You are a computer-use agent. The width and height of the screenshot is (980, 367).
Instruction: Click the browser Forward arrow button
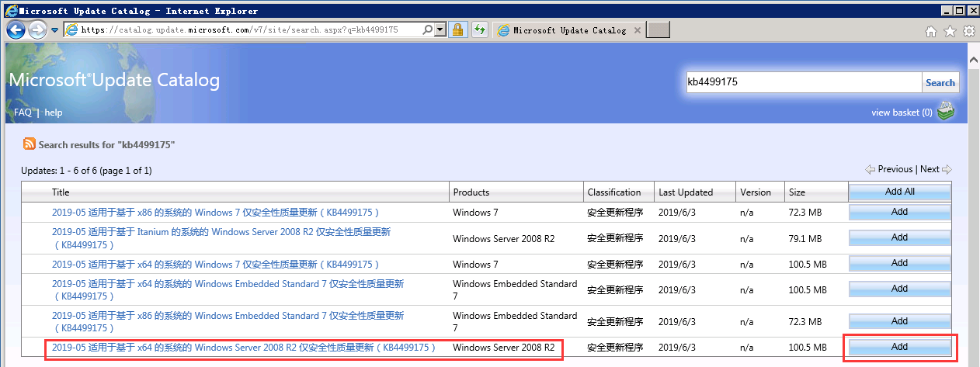point(37,30)
